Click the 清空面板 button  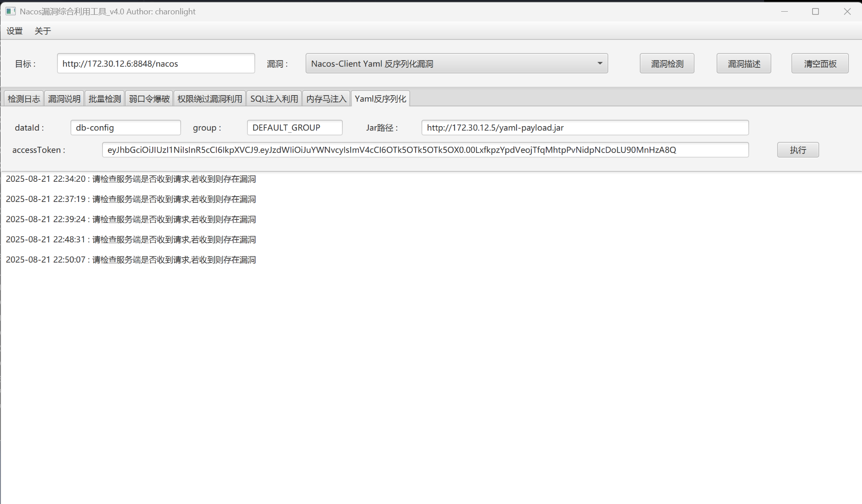click(x=820, y=63)
